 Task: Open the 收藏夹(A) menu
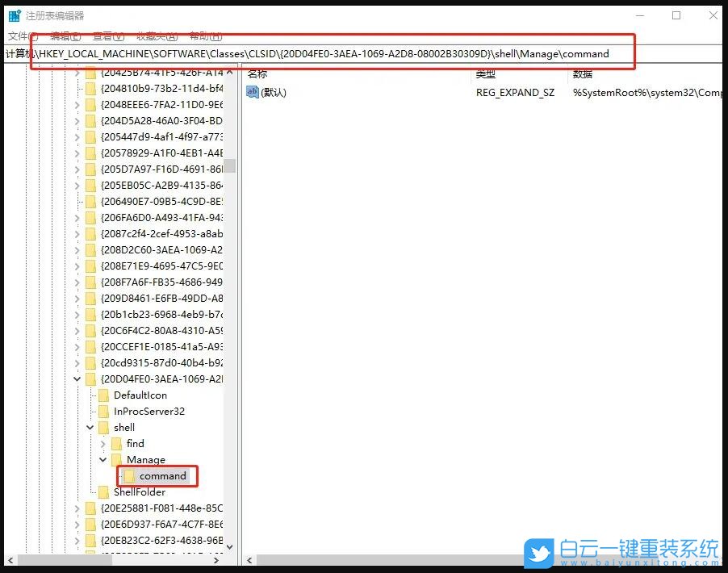pos(153,36)
